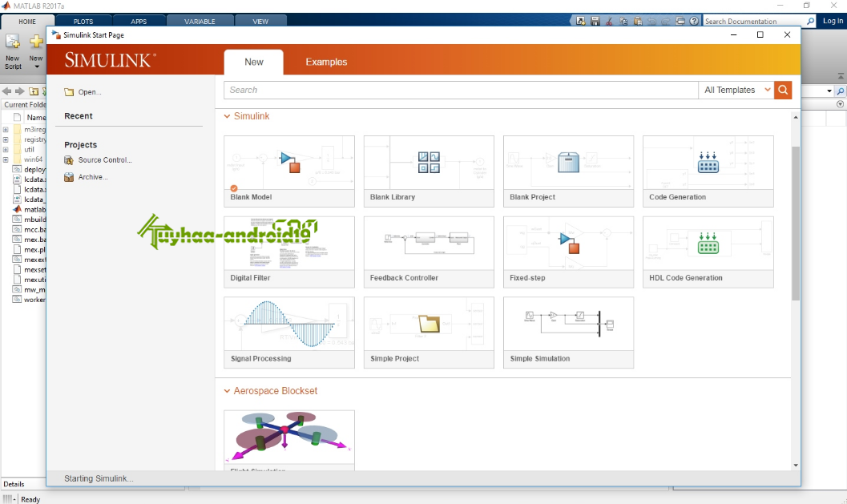Click the Cut scissors icon

609,21
